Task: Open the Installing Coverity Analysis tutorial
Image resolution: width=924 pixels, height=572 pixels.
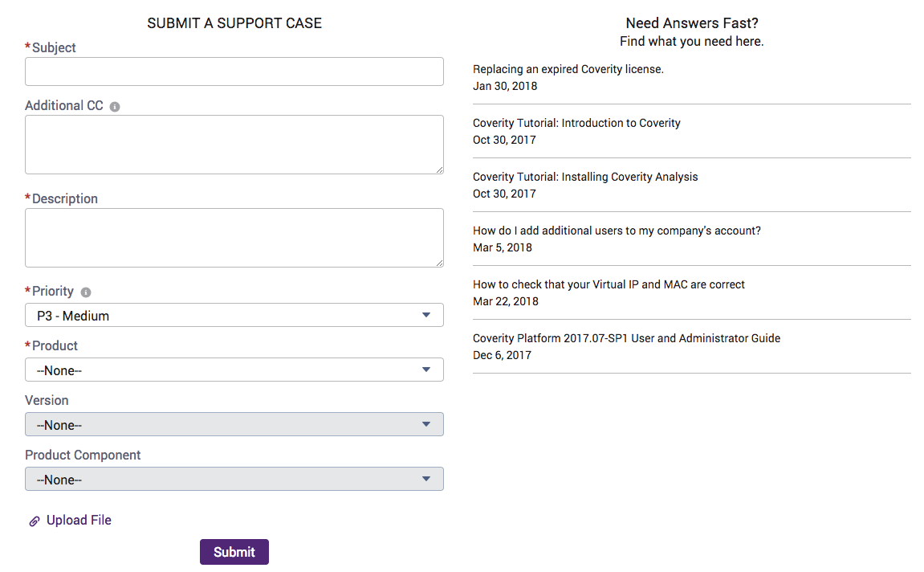Action: pos(585,177)
